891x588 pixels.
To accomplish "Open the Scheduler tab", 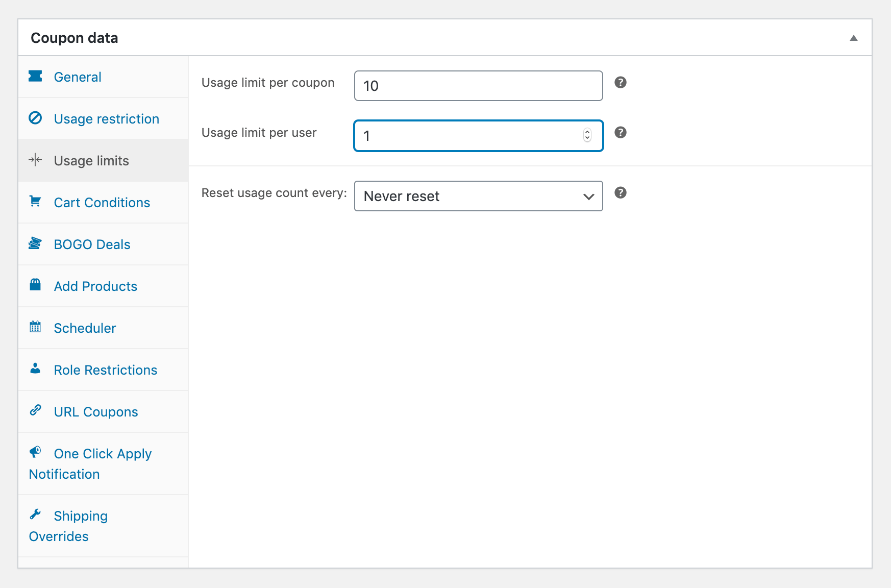I will coord(85,328).
